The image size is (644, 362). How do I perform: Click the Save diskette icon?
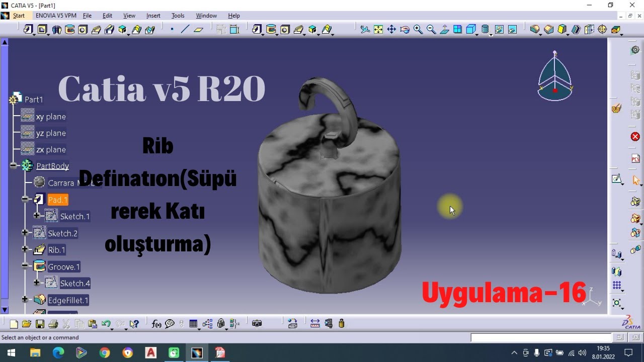tap(40, 324)
